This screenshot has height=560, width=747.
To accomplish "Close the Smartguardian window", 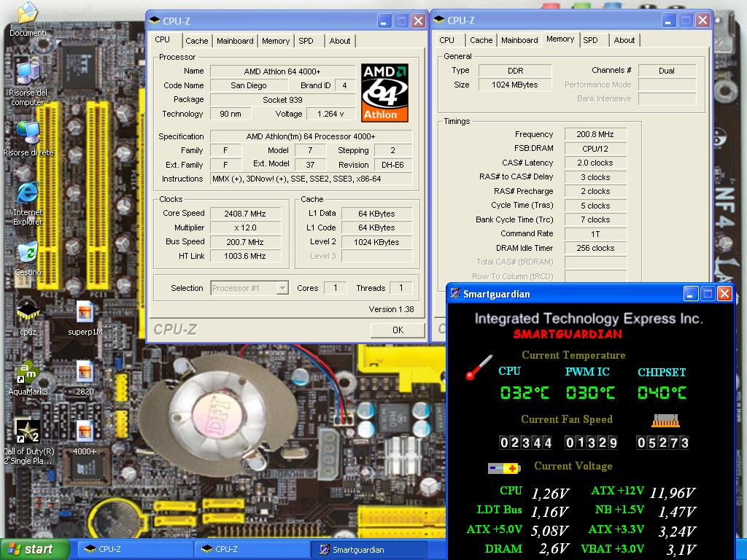I will coord(724,293).
